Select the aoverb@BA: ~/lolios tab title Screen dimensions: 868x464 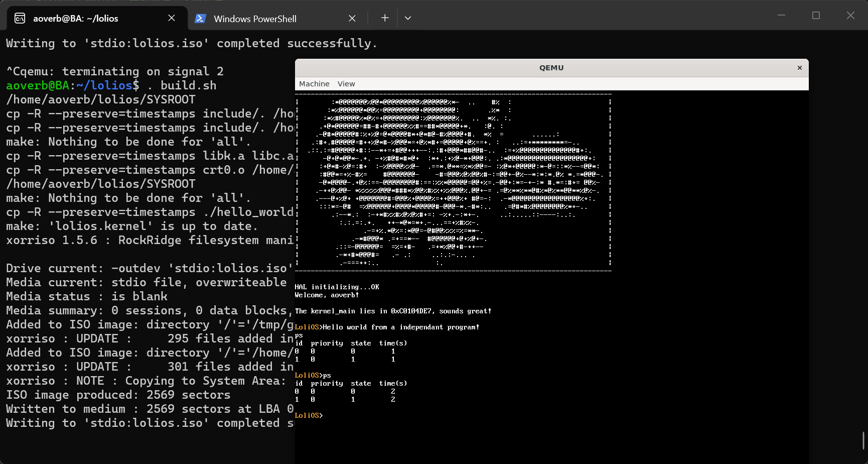(76, 19)
